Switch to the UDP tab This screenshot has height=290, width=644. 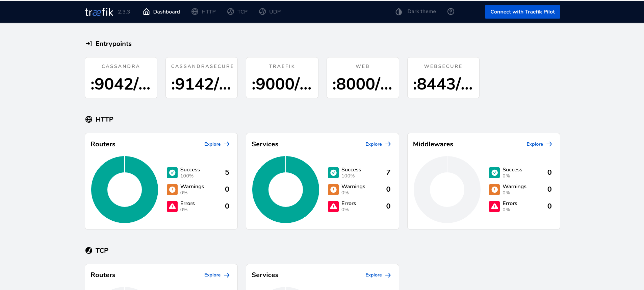270,11
